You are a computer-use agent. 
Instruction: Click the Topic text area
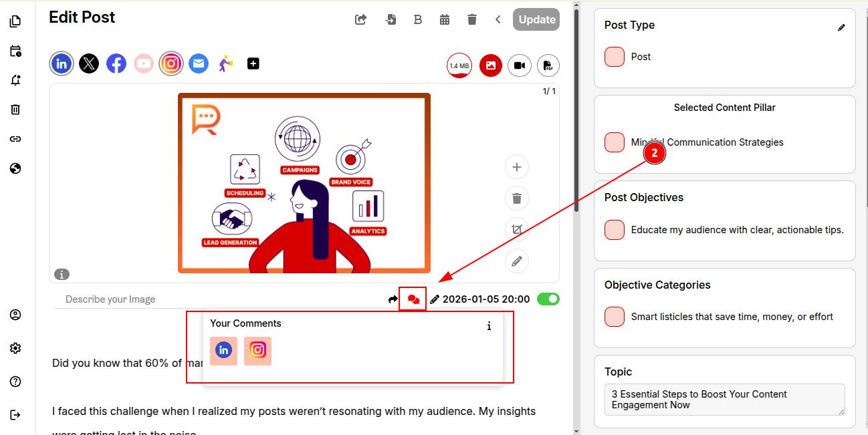(724, 400)
